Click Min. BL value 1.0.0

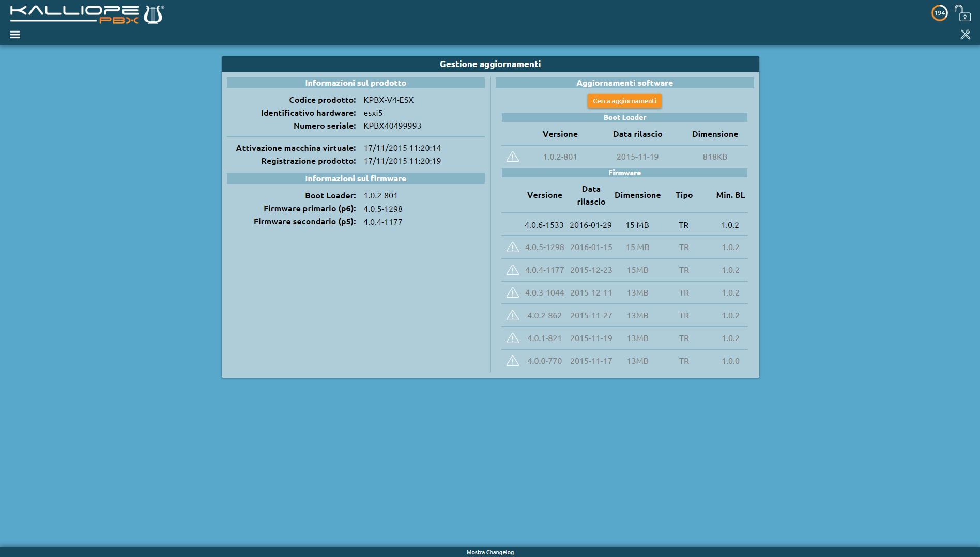730,361
